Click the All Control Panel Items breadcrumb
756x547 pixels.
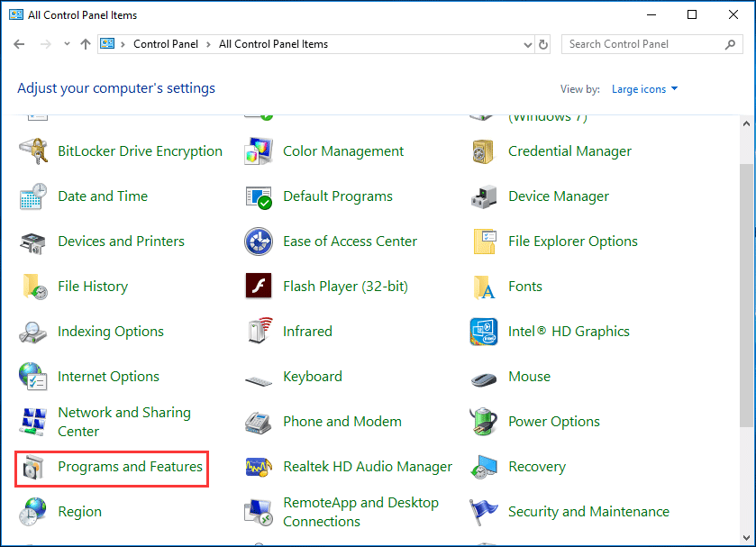point(273,44)
